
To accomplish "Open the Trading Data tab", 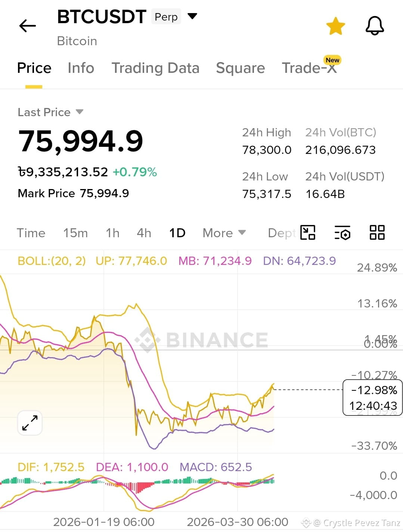I will (155, 68).
